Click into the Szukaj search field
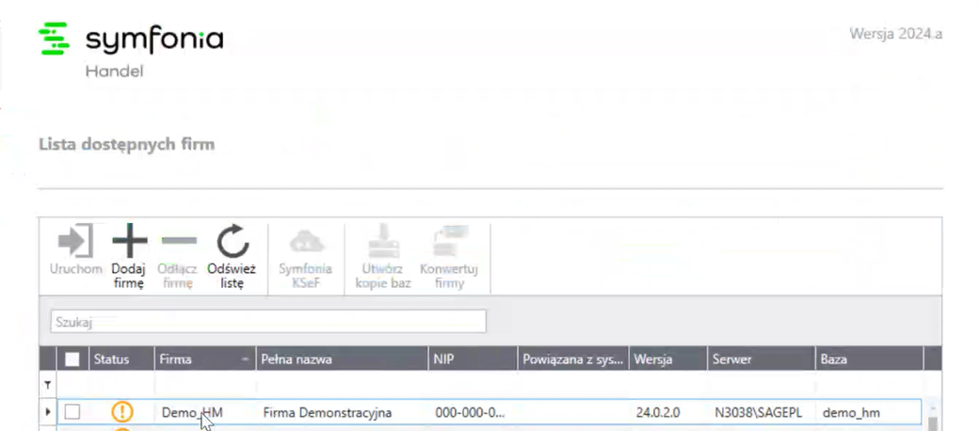 [267, 322]
